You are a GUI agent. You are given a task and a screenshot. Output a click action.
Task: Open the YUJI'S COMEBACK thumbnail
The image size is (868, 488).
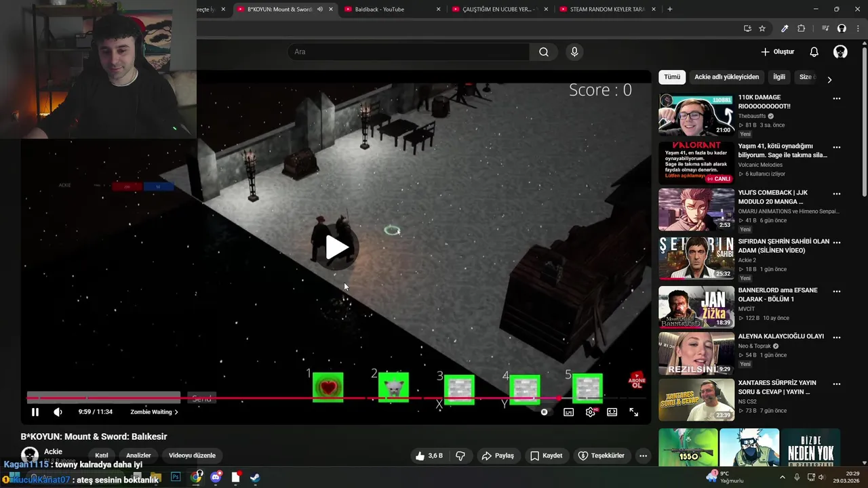coord(696,209)
